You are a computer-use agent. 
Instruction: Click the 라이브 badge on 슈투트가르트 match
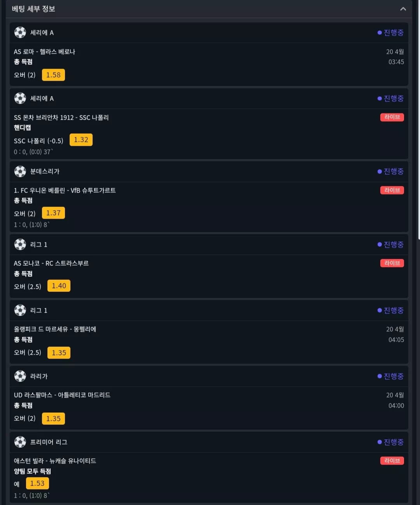[392, 190]
